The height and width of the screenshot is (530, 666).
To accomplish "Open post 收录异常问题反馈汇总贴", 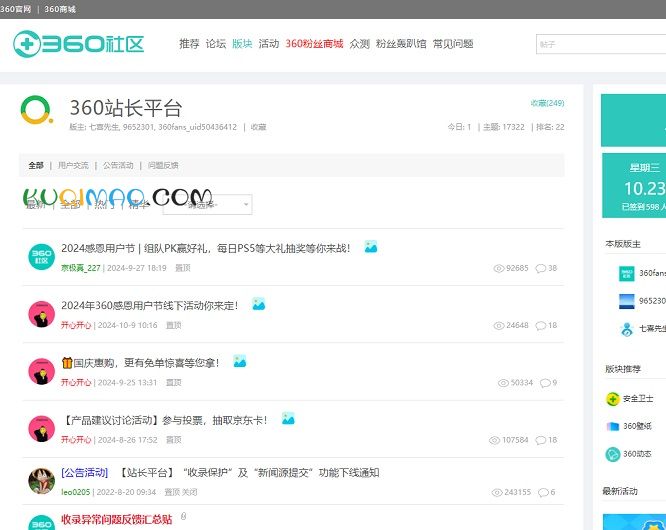I will point(117,519).
